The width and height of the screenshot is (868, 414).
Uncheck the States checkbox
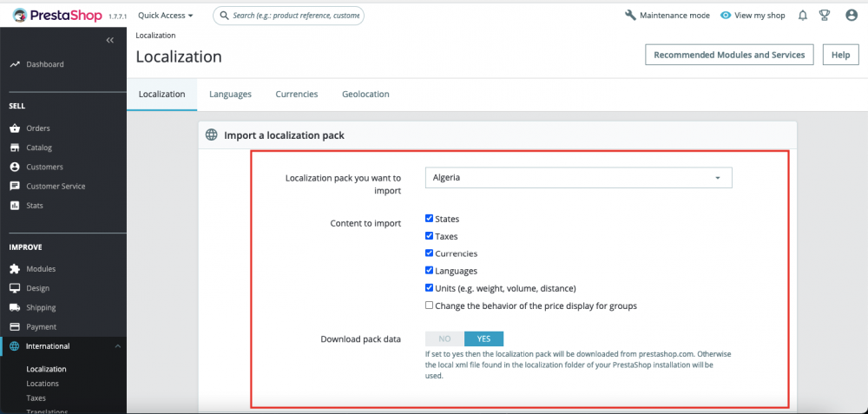(x=430, y=219)
